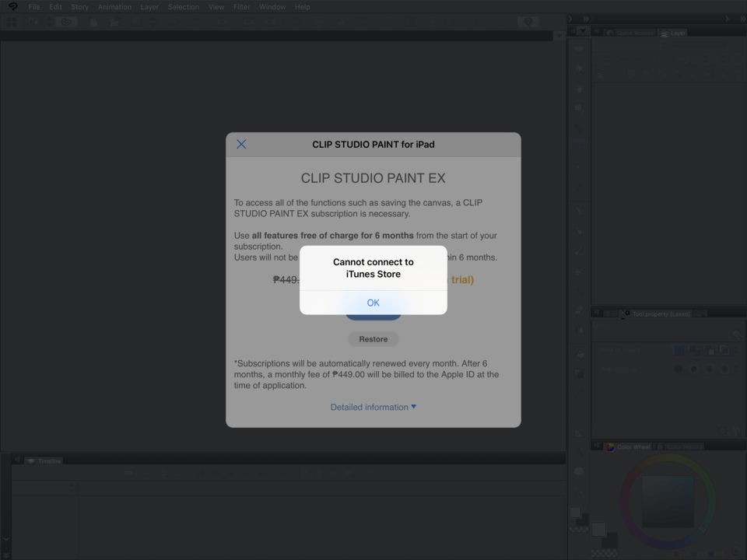The image size is (747, 560).
Task: Switch to the Color History tab
Action: pos(679,446)
